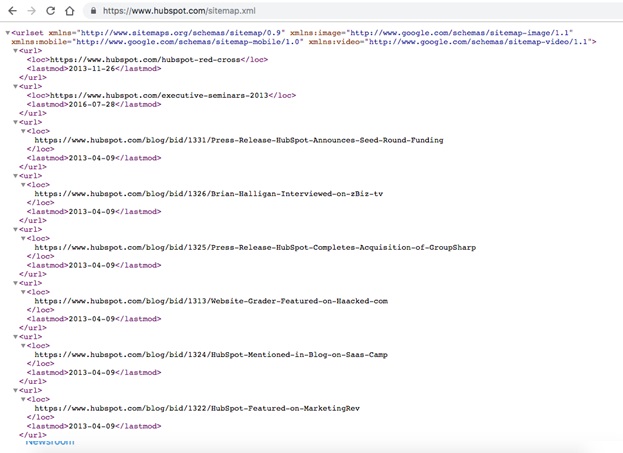Click the lastmod date 2013-11-26
623x453 pixels.
92,69
